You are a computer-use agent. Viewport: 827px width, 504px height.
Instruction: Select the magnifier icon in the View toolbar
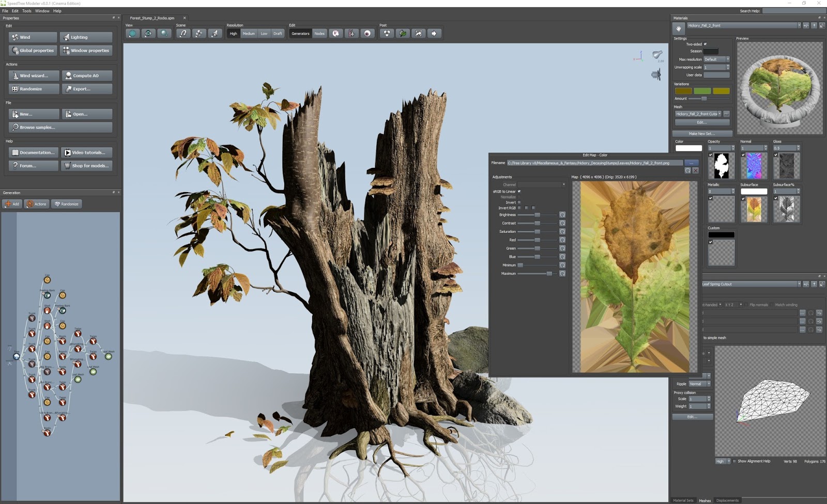click(x=164, y=34)
